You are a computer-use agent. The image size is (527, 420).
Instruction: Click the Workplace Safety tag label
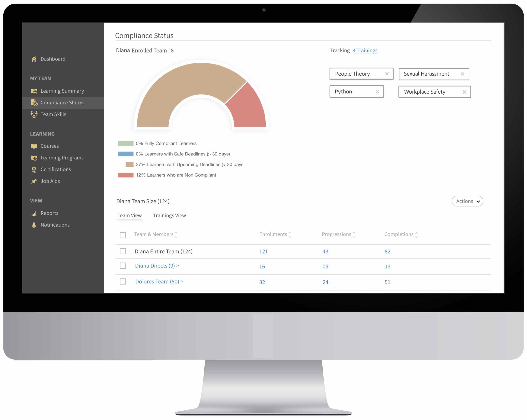[425, 92]
